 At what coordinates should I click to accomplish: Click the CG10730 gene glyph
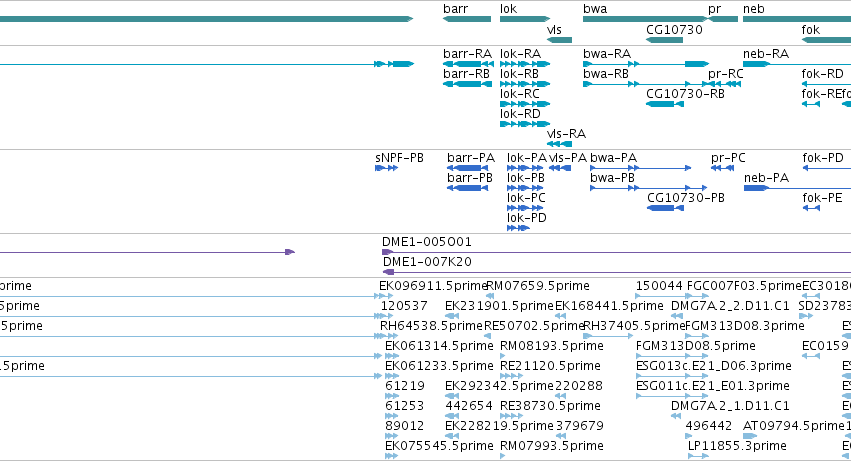tap(664, 40)
